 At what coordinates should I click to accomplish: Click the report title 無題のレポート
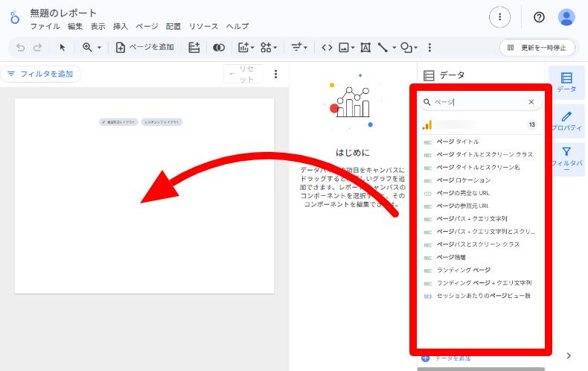pyautogui.click(x=63, y=13)
